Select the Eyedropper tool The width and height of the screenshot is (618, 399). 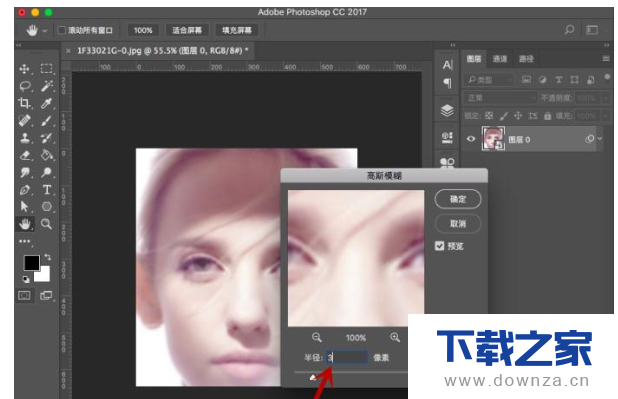coord(47,103)
